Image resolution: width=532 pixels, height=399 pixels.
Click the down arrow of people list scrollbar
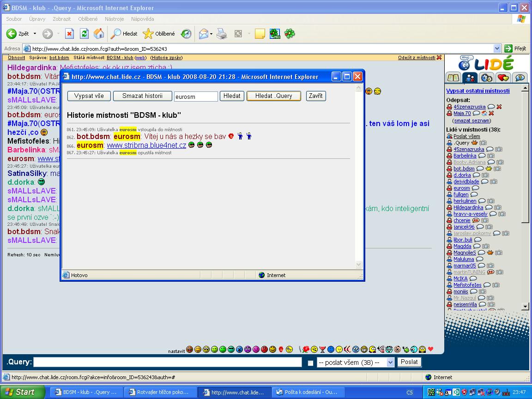tap(525, 306)
